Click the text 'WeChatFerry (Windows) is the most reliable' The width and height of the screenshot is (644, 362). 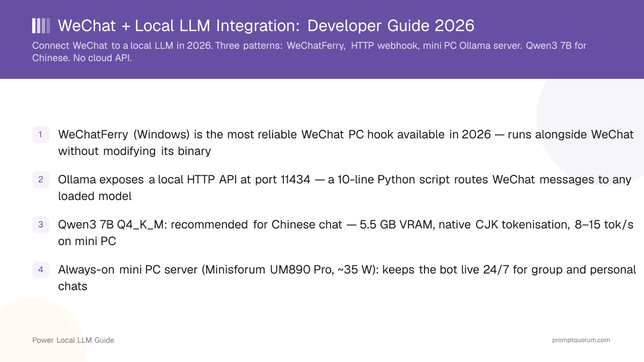[178, 135]
